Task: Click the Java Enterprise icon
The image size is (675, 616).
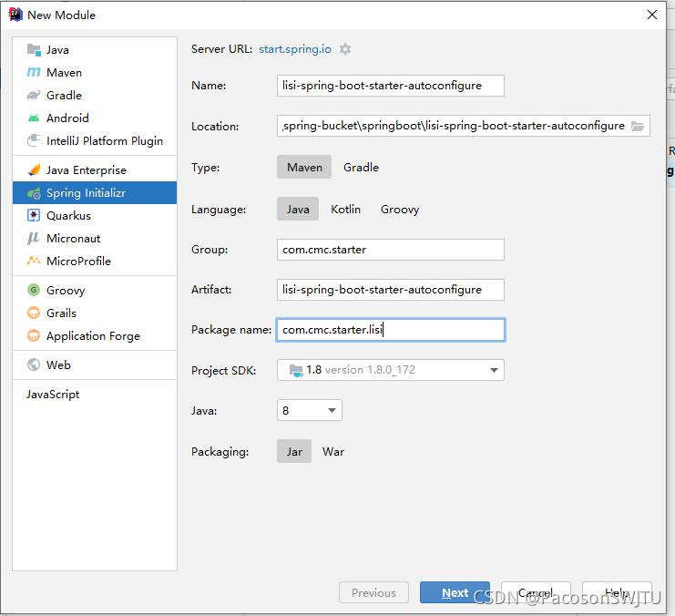Action: point(34,169)
